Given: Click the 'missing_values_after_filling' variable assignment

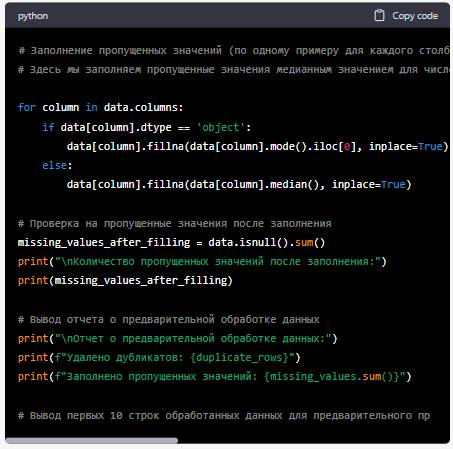Looking at the screenshot, I should pos(104,242).
